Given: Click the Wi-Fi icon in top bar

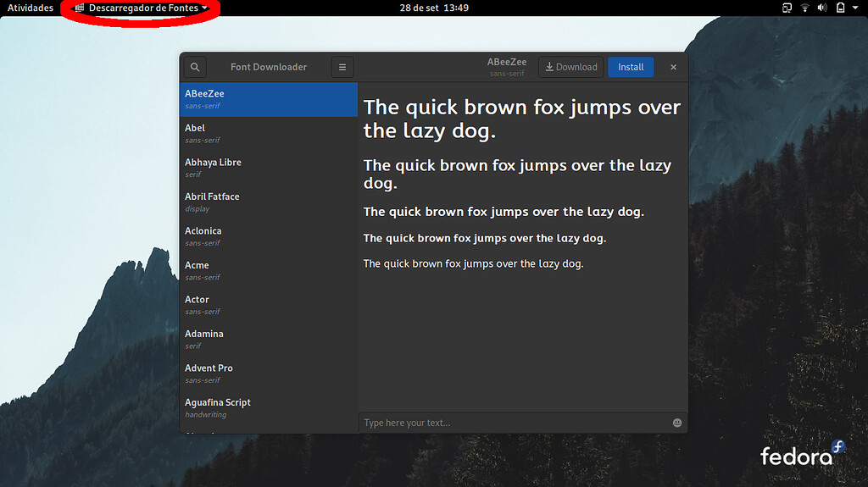Looking at the screenshot, I should pos(804,8).
